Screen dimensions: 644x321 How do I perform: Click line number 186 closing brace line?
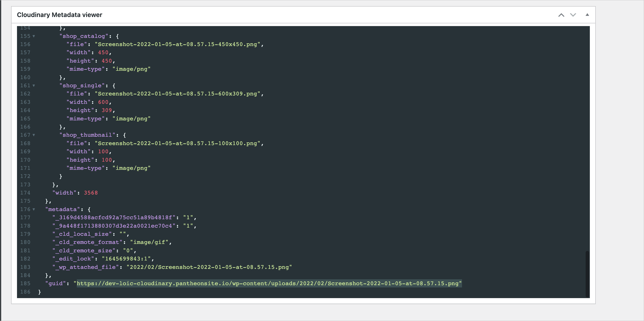click(25, 292)
